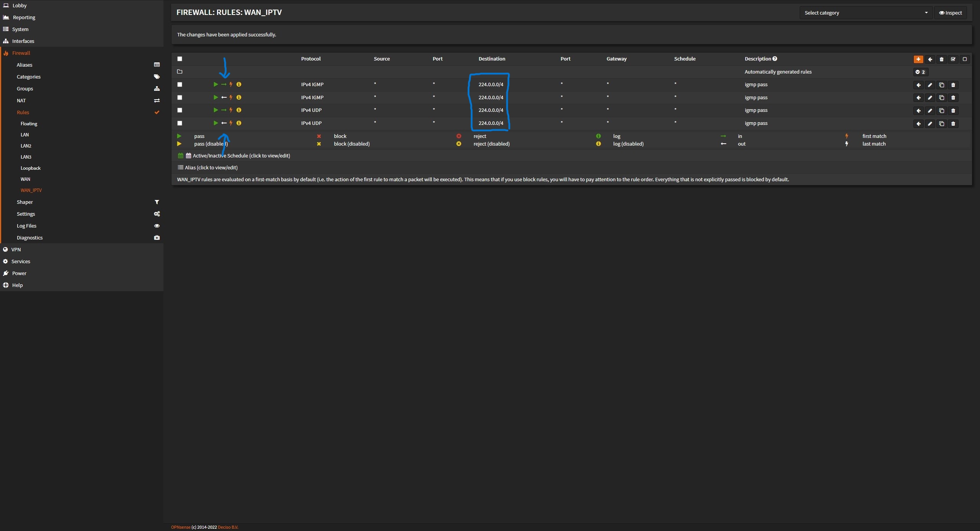This screenshot has height=531, width=980.
Task: Check the select-all checkbox in table header
Action: click(x=180, y=59)
